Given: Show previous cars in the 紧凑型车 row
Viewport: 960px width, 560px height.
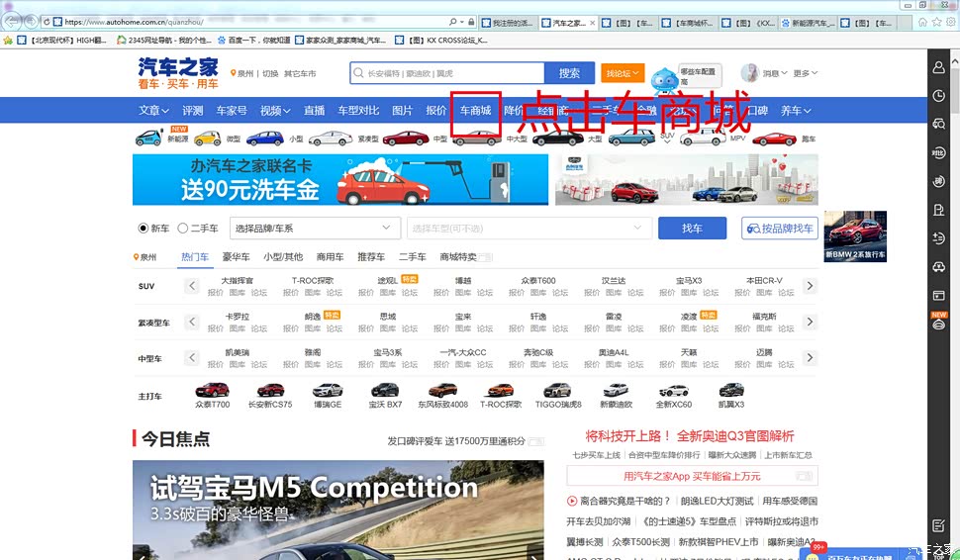Looking at the screenshot, I should [x=192, y=322].
